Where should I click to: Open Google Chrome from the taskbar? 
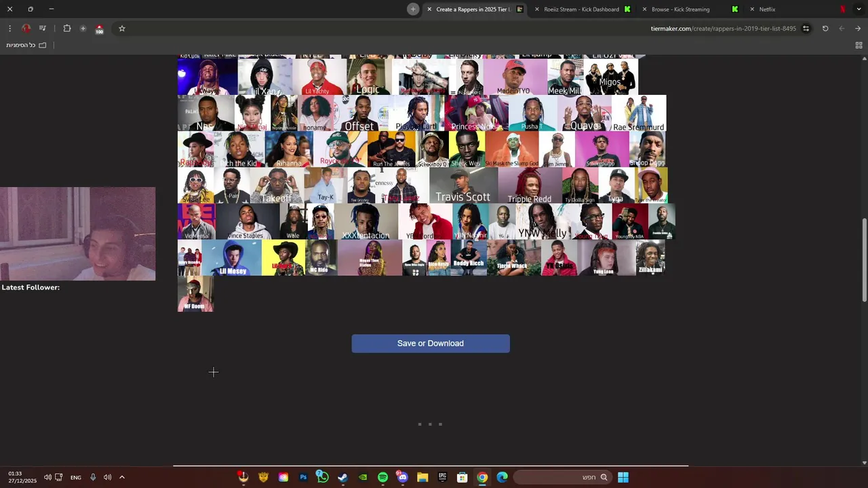pos(482,477)
